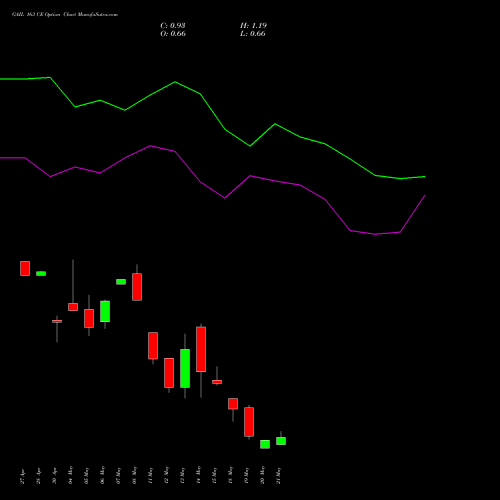This screenshot has width=500, height=500.
Task: Click the '04 May' date label
Action: pos(71,476)
